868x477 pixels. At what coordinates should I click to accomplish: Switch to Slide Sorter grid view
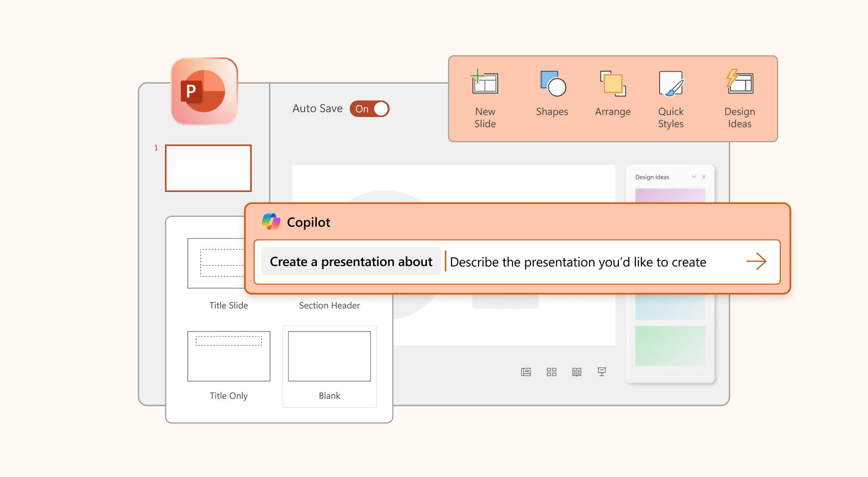(551, 372)
